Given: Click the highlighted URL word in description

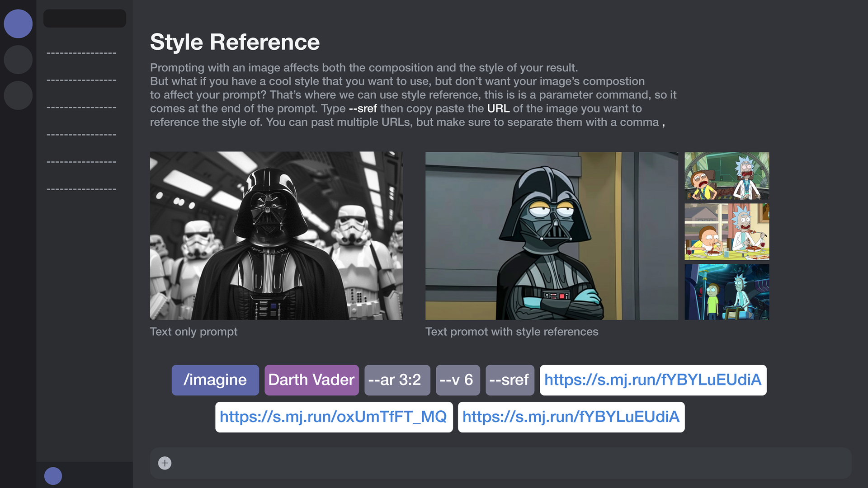Looking at the screenshot, I should pos(498,108).
